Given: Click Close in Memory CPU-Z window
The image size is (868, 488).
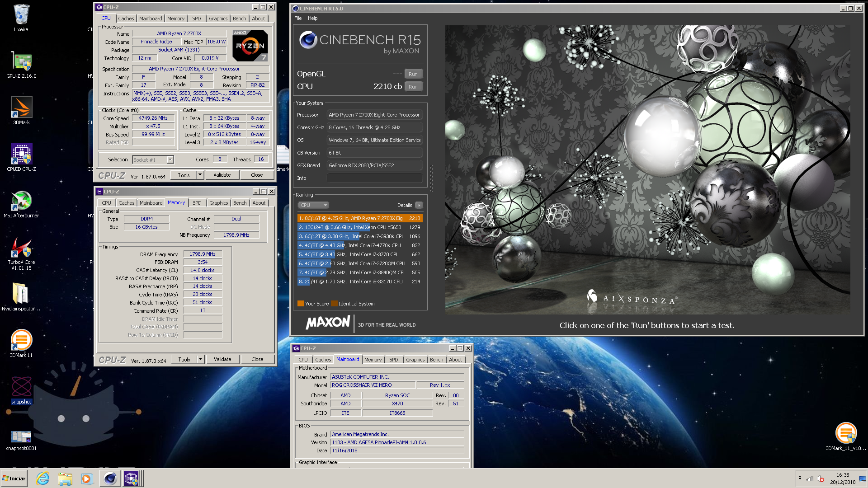Looking at the screenshot, I should (257, 359).
